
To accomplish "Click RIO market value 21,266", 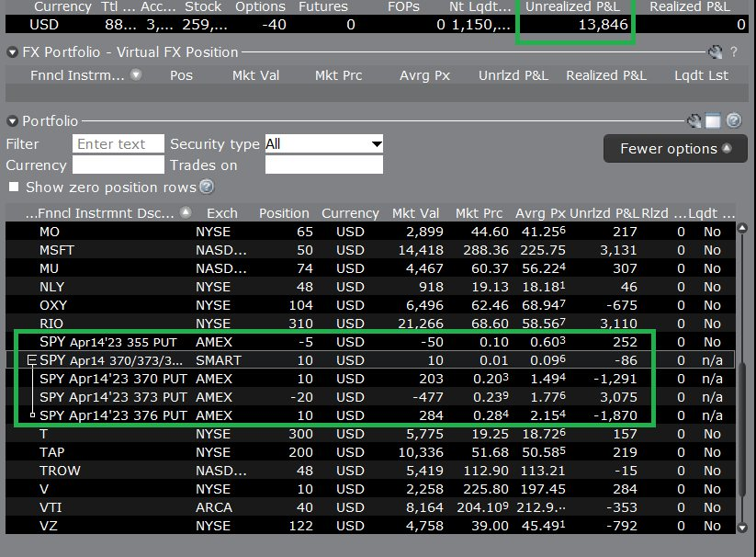I will pyautogui.click(x=421, y=324).
